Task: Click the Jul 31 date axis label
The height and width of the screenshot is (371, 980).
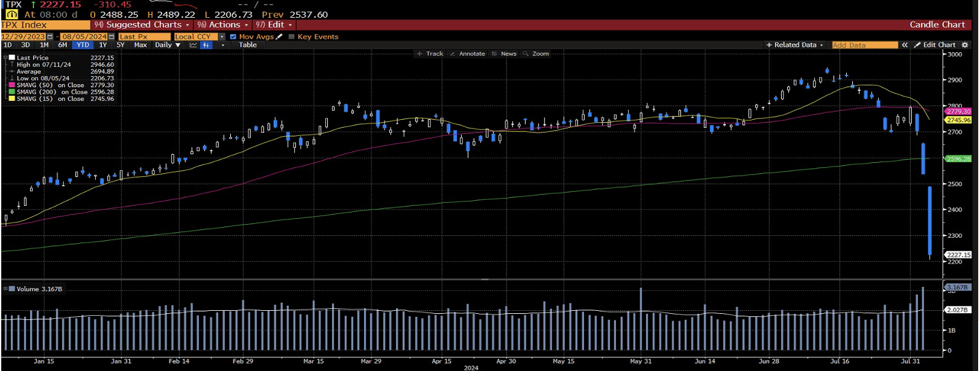Action: click(910, 361)
